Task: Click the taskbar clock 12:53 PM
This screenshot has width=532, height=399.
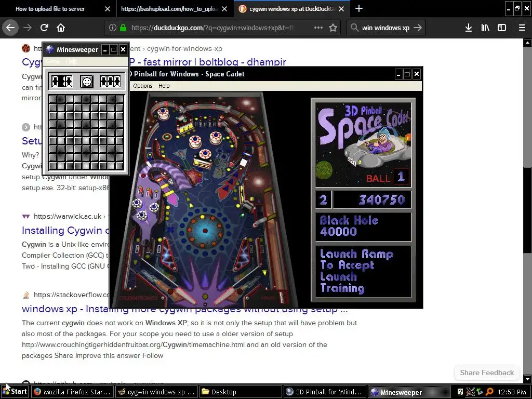Action: 512,392
